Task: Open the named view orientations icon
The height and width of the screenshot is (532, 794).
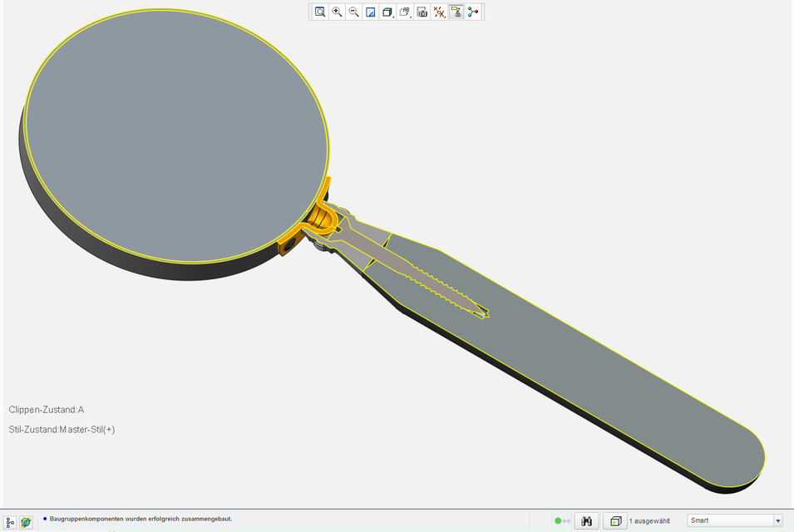Action: tap(403, 12)
